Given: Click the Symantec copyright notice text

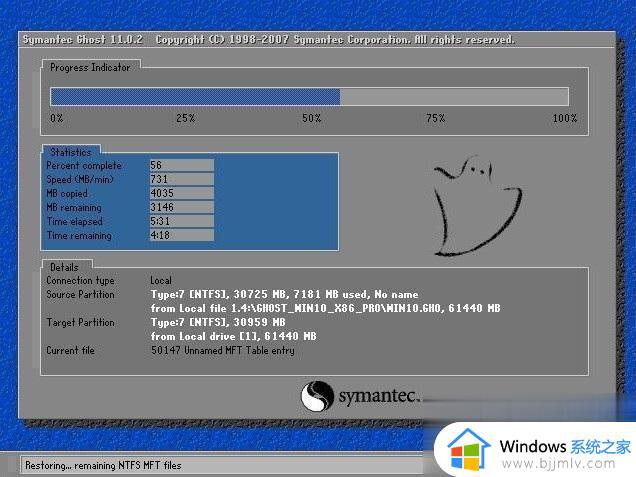Looking at the screenshot, I should pyautogui.click(x=335, y=40).
